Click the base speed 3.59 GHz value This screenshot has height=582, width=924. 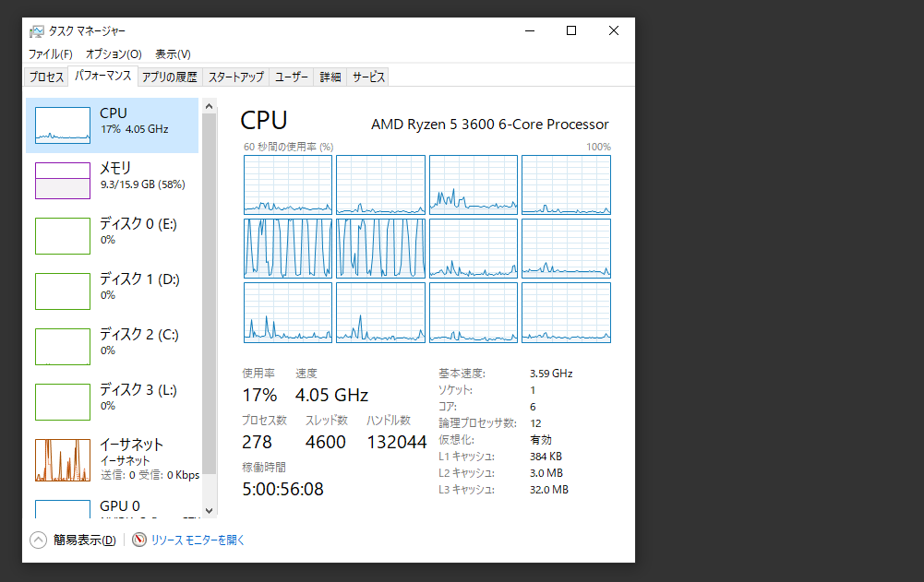(x=551, y=374)
